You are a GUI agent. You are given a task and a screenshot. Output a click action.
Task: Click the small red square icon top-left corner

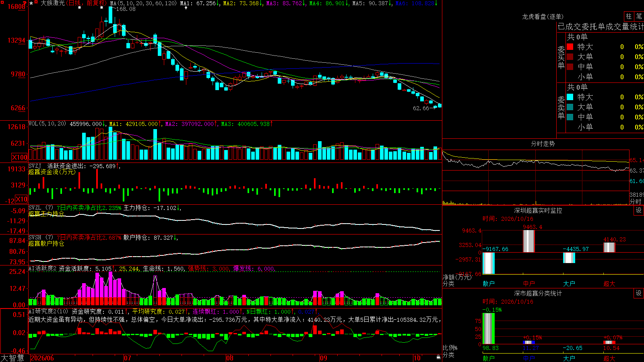[x=2, y=2]
